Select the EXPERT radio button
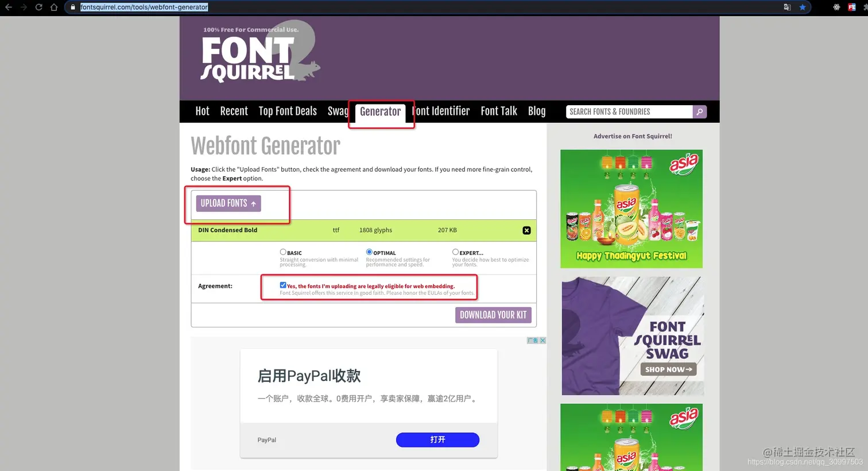Image resolution: width=868 pixels, height=471 pixels. (455, 252)
